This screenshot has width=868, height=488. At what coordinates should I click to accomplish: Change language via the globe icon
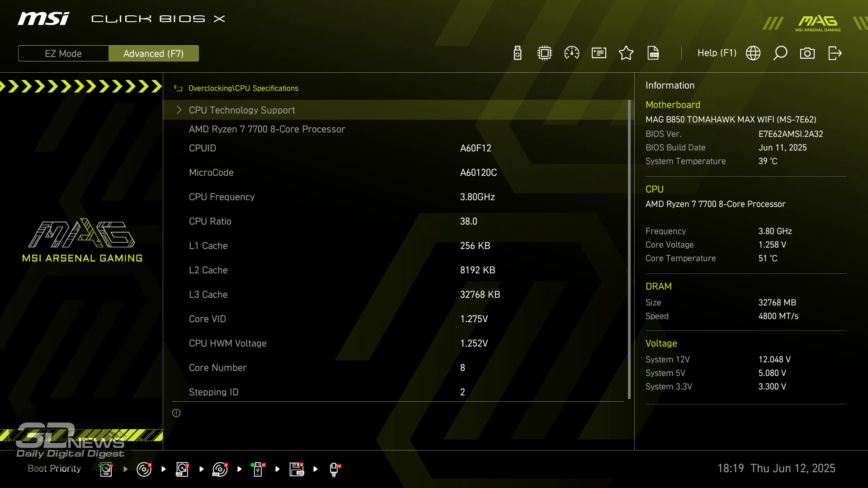click(x=753, y=53)
